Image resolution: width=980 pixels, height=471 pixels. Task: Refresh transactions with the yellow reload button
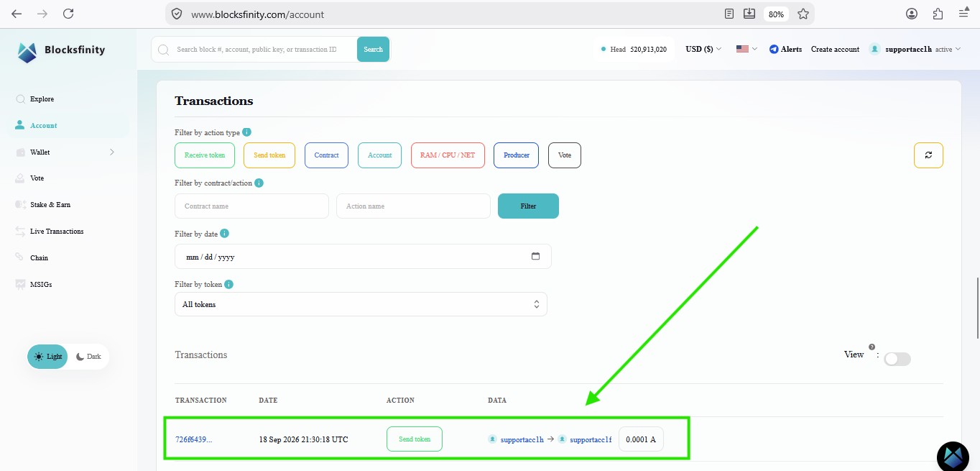coord(928,155)
